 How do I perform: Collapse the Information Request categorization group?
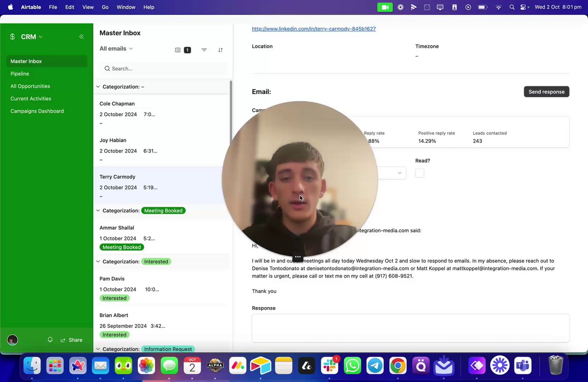pyautogui.click(x=98, y=349)
